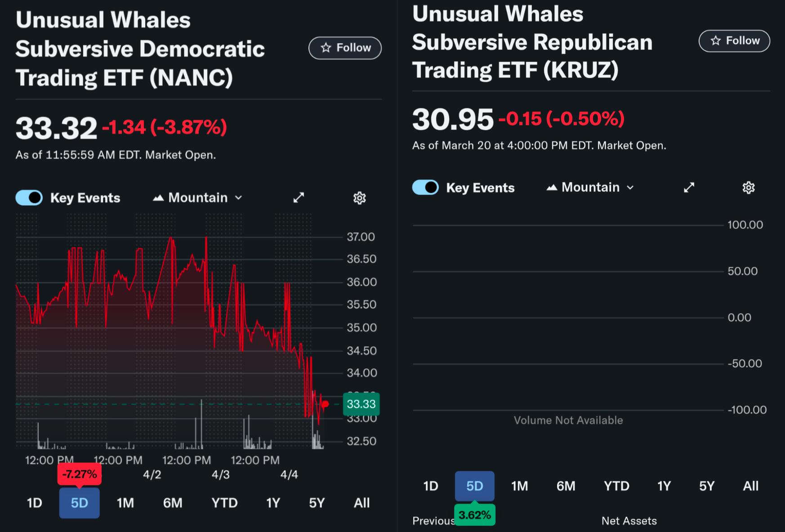Click the 4/2 date label on NANC chart
785x532 pixels.
point(152,474)
